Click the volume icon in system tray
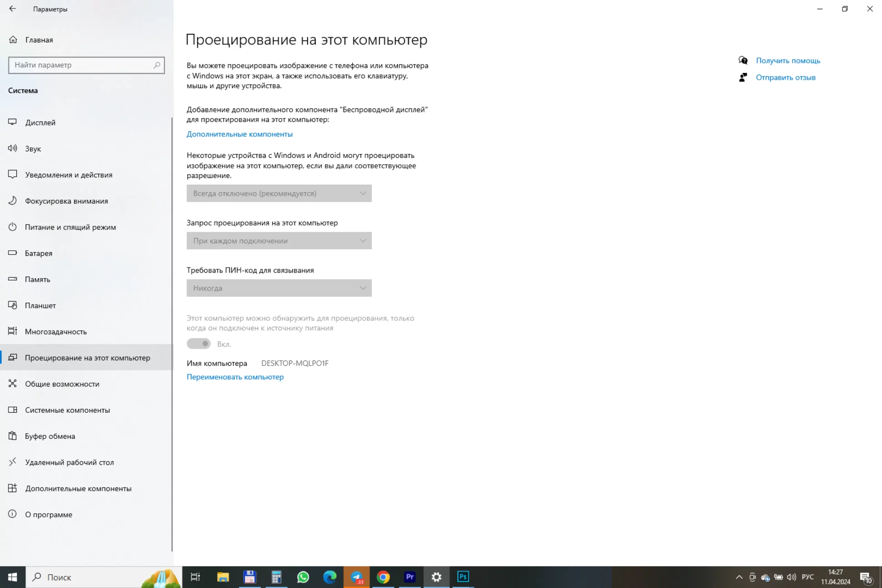This screenshot has height=588, width=882. [x=791, y=577]
